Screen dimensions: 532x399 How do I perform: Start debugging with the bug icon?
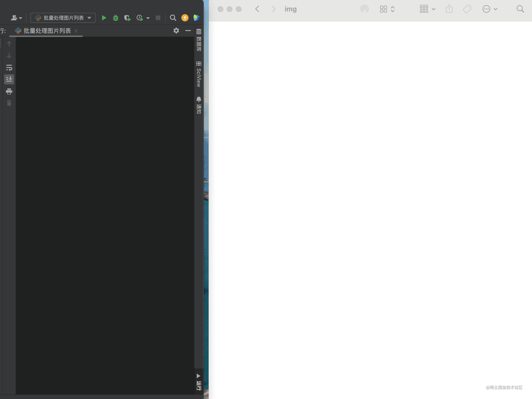click(x=116, y=18)
